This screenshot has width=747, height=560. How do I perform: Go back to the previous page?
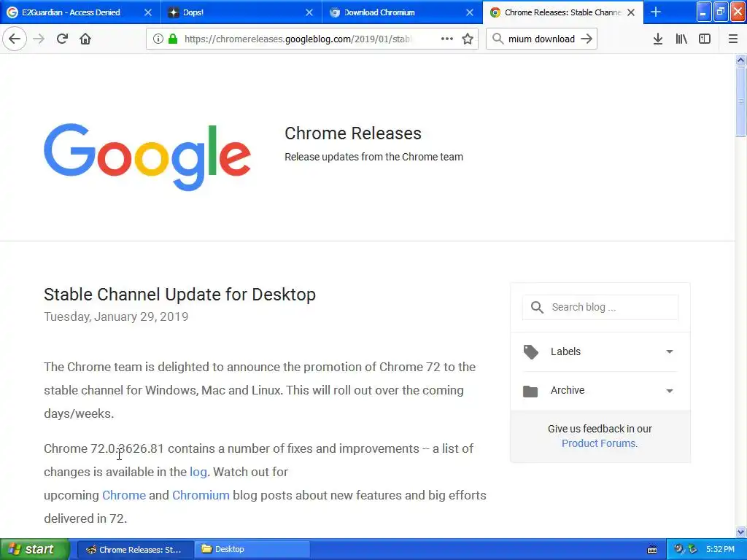click(x=15, y=39)
